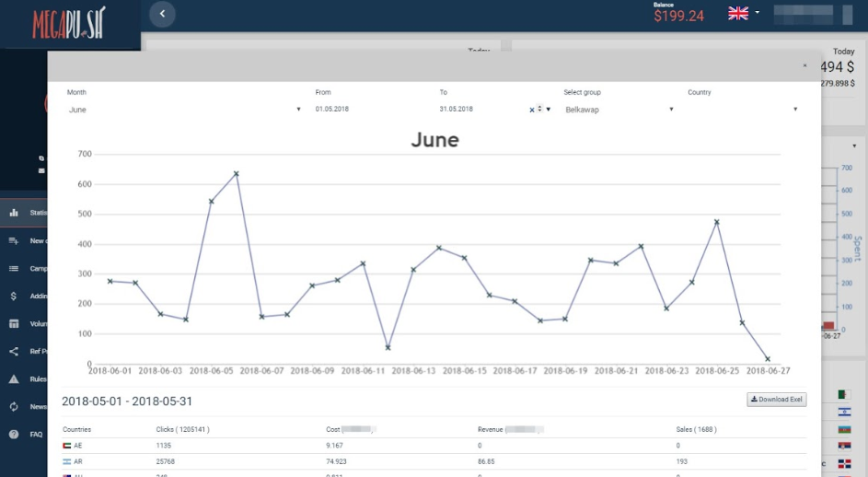This screenshot has height=477, width=868.
Task: Click the Download Exel button
Action: [x=776, y=400]
